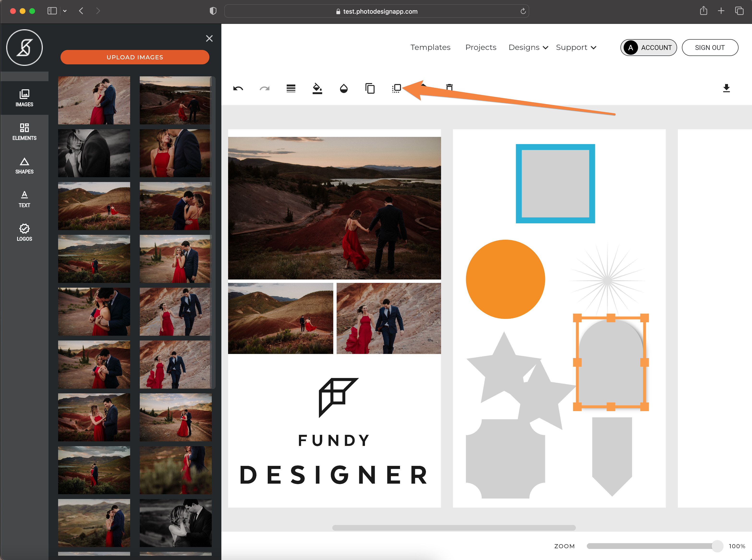This screenshot has width=752, height=560.
Task: Click the bring-forward layer icon
Action: (396, 88)
